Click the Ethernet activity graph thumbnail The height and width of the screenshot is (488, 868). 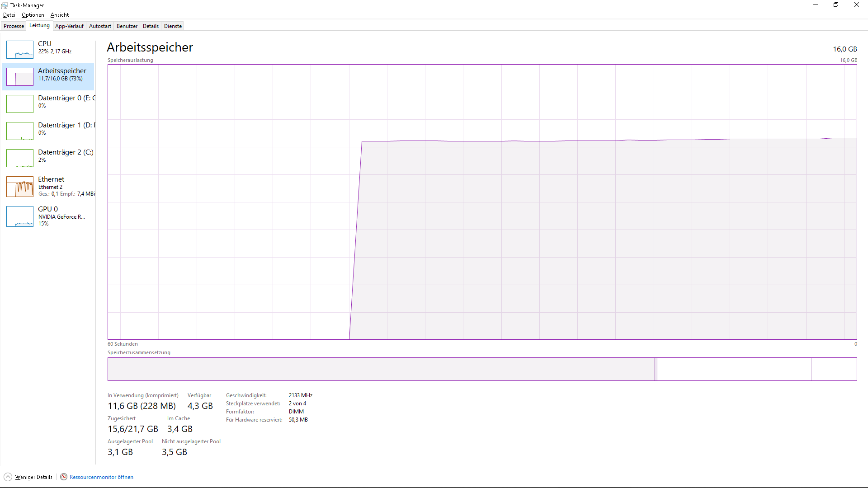20,187
